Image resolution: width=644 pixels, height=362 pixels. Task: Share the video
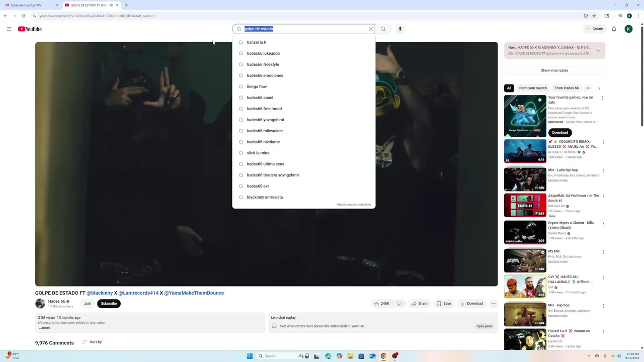tap(419, 304)
